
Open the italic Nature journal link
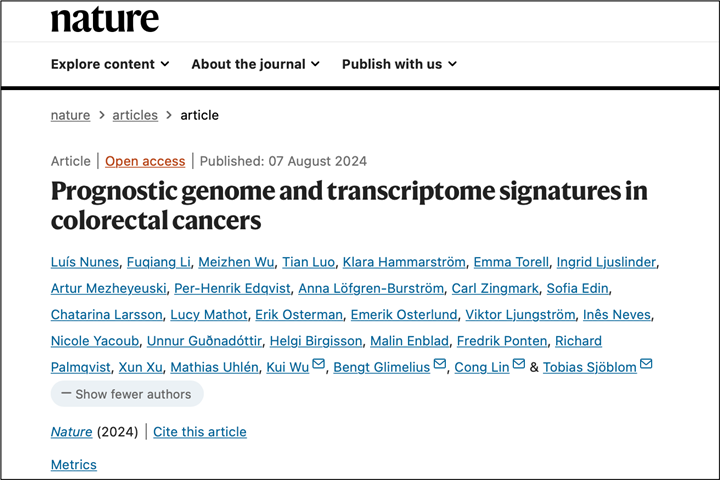pyautogui.click(x=71, y=432)
